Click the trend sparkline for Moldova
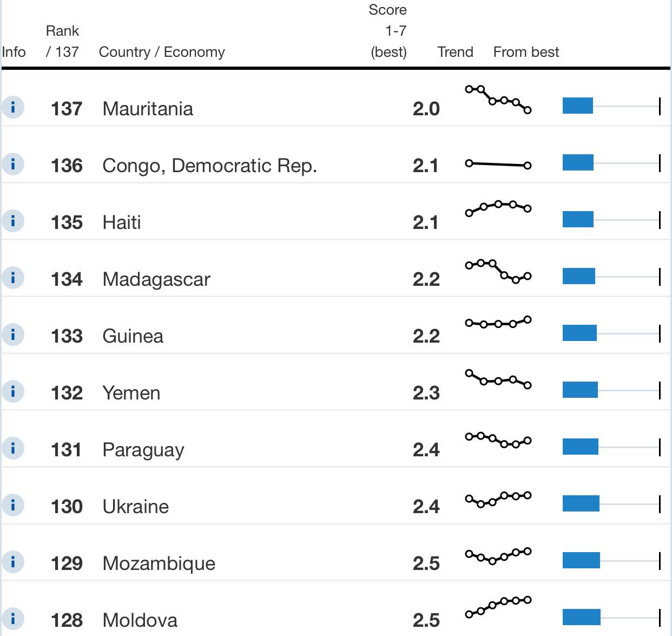Viewport: 672px width, 636px height. pyautogui.click(x=498, y=607)
